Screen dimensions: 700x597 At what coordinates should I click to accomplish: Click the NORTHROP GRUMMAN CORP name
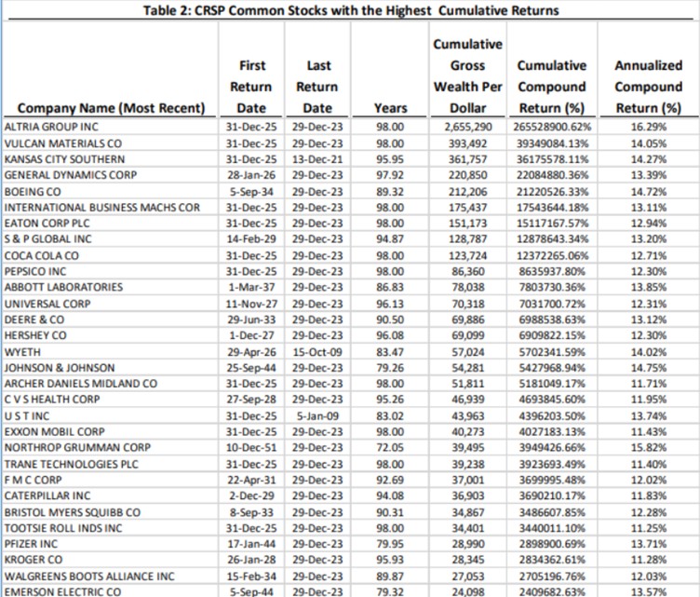(x=77, y=447)
